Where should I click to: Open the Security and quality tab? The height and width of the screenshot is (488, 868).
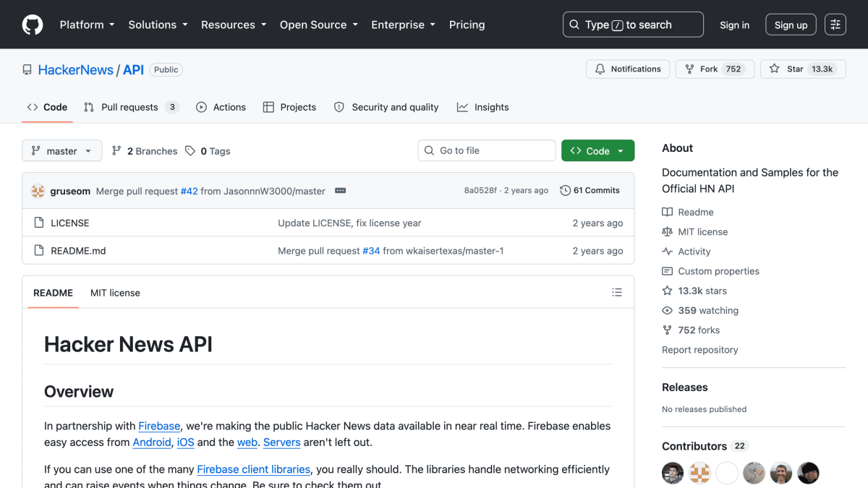point(386,107)
